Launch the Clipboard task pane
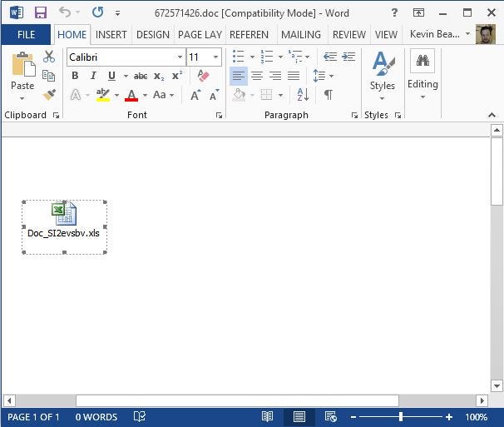 pos(57,115)
